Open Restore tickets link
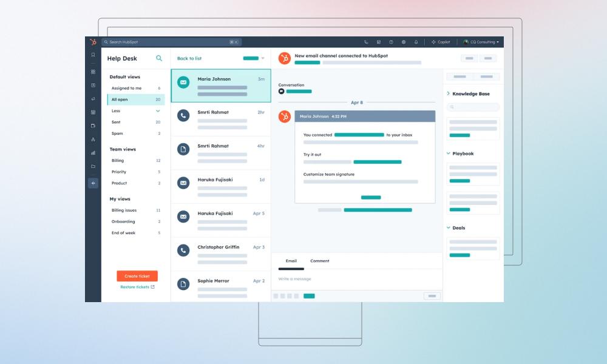Screen dimensions: 607x364 point(135,287)
